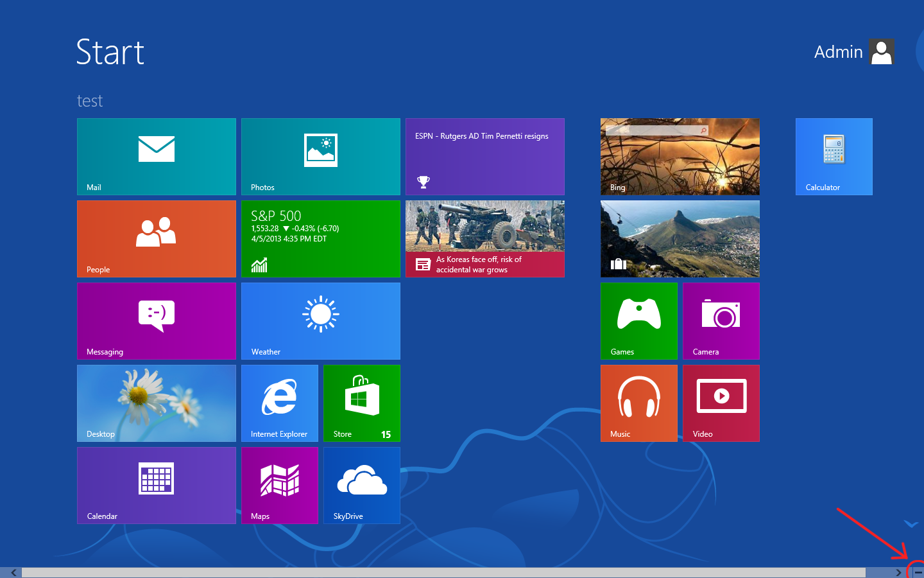Open the Mail app tile

click(x=156, y=157)
